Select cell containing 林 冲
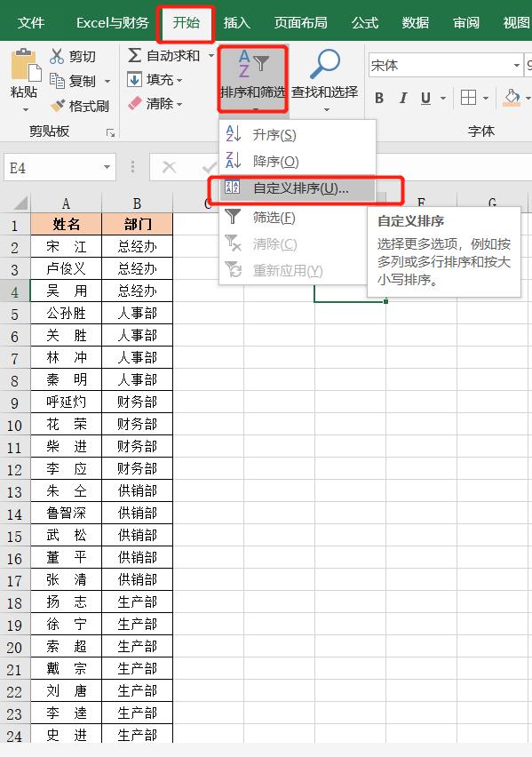 point(66,358)
